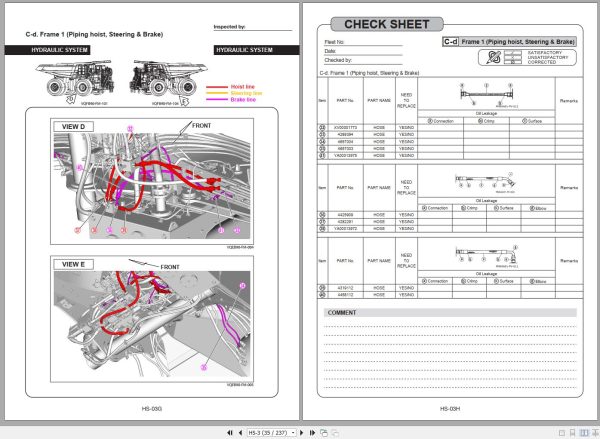Enable single page continuous view

click(x=572, y=433)
